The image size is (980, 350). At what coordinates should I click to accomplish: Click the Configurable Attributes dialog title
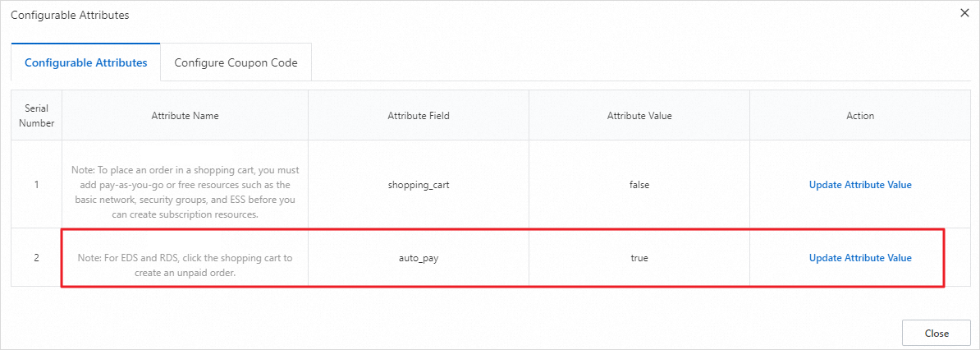(x=70, y=16)
